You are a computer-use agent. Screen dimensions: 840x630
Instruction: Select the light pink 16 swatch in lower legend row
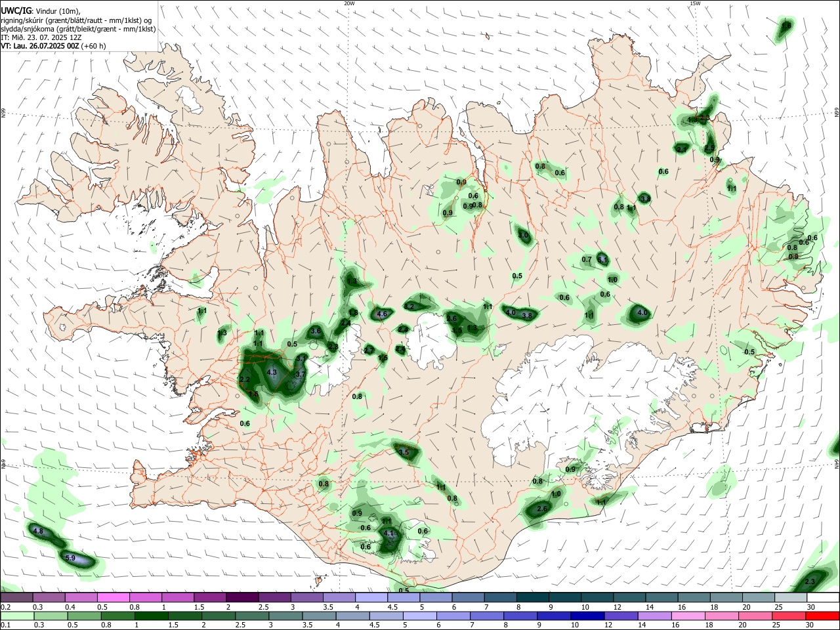click(688, 616)
